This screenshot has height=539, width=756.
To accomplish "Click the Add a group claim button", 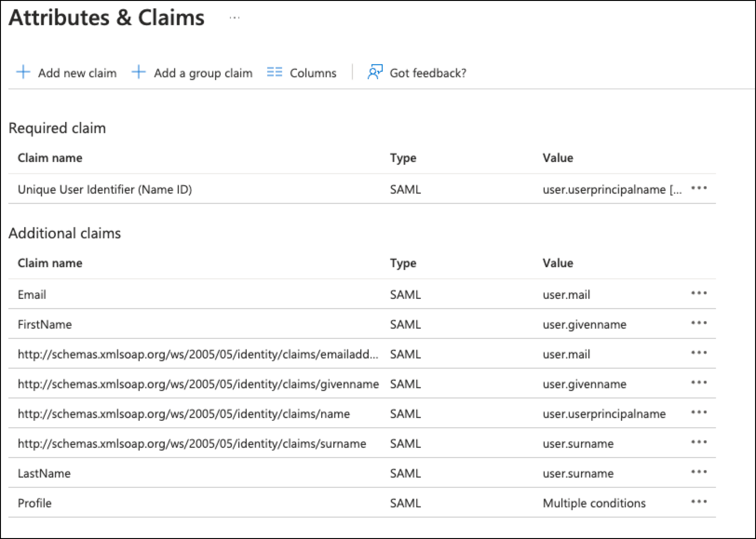I will [203, 73].
